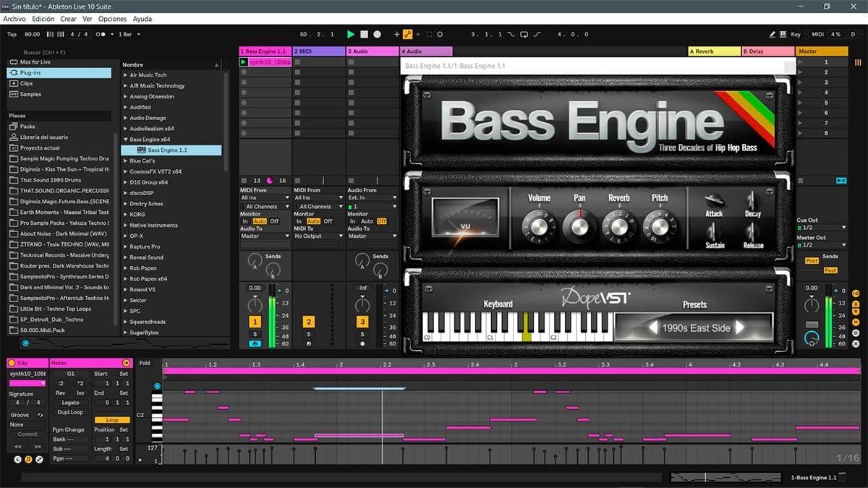Expand the Rob Papen x64 folder
This screenshot has width=868, height=488.
pos(125,278)
